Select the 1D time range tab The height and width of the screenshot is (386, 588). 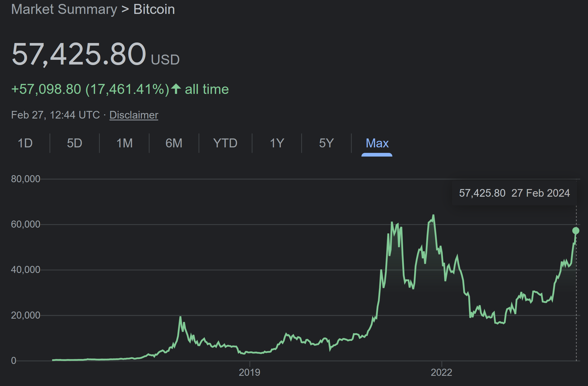25,143
